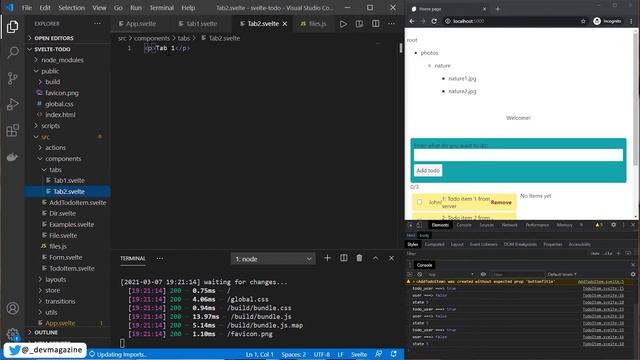
Task: Click the Explorer more actions ellipsis
Action: (97, 24)
